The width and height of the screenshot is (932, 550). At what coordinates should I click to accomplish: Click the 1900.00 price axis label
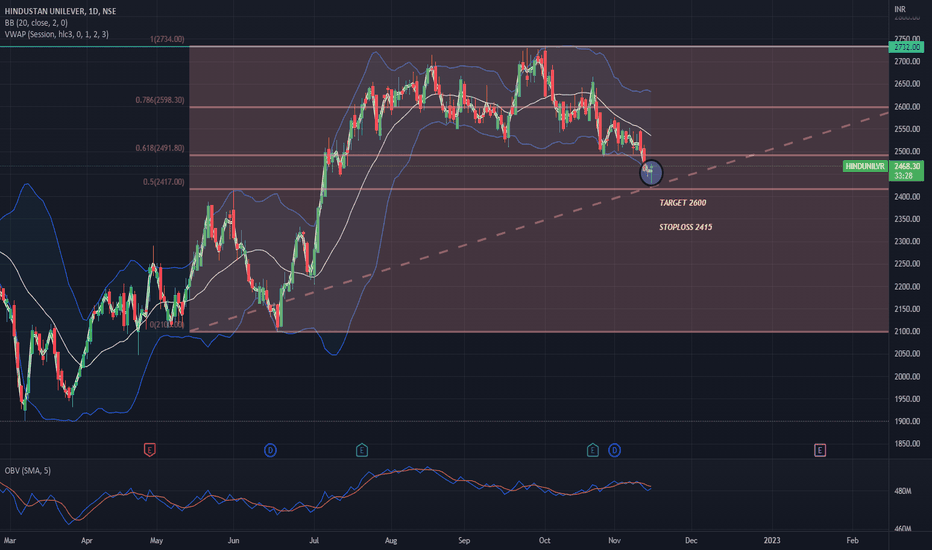click(x=907, y=421)
